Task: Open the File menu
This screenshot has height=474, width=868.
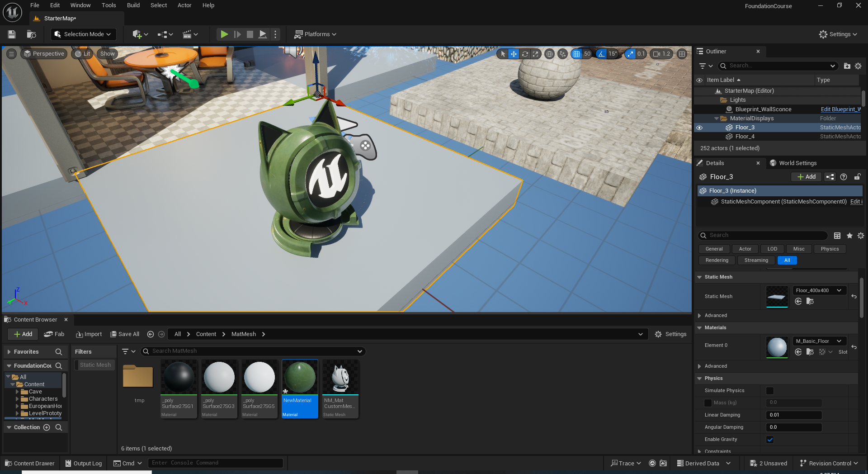Action: pyautogui.click(x=35, y=5)
